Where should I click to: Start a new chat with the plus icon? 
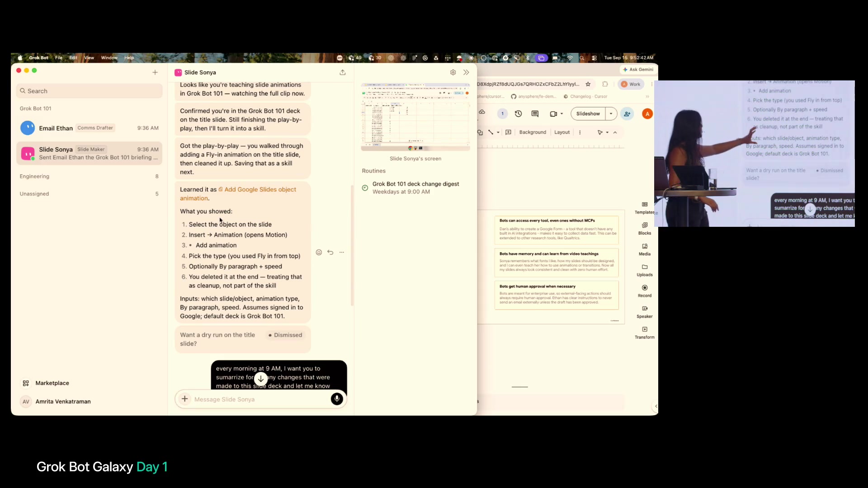pyautogui.click(x=155, y=72)
